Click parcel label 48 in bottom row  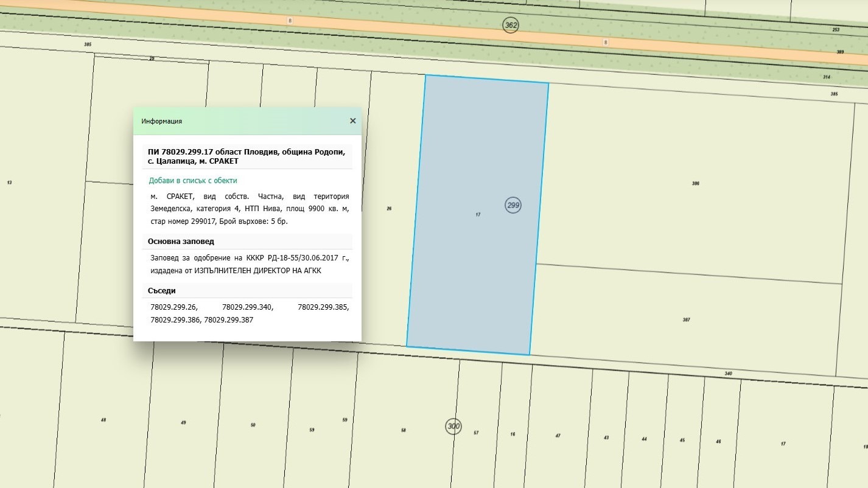[103, 420]
